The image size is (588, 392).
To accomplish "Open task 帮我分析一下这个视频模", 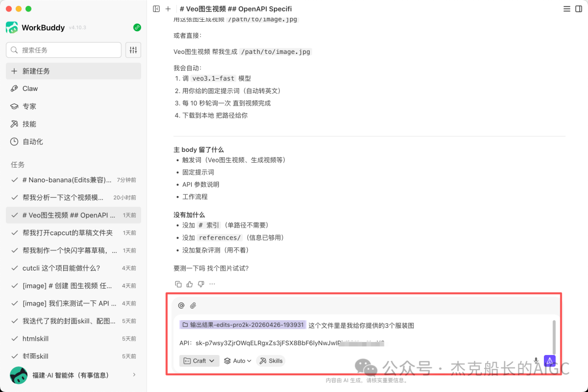I will pyautogui.click(x=73, y=197).
